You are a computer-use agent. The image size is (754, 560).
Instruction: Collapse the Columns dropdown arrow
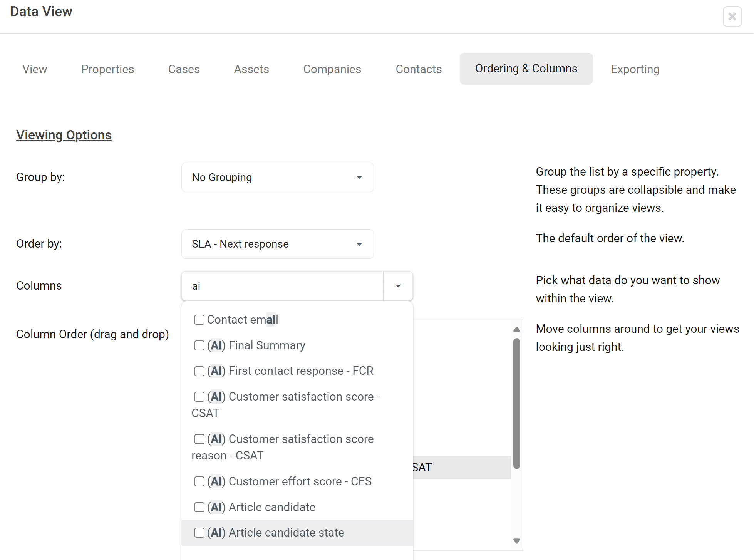398,286
